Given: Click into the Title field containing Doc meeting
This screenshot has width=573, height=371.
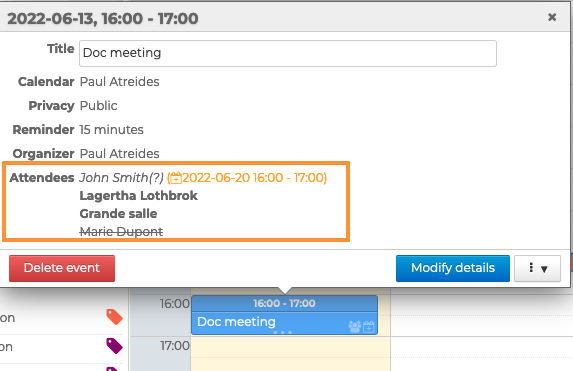Looking at the screenshot, I should point(288,53).
